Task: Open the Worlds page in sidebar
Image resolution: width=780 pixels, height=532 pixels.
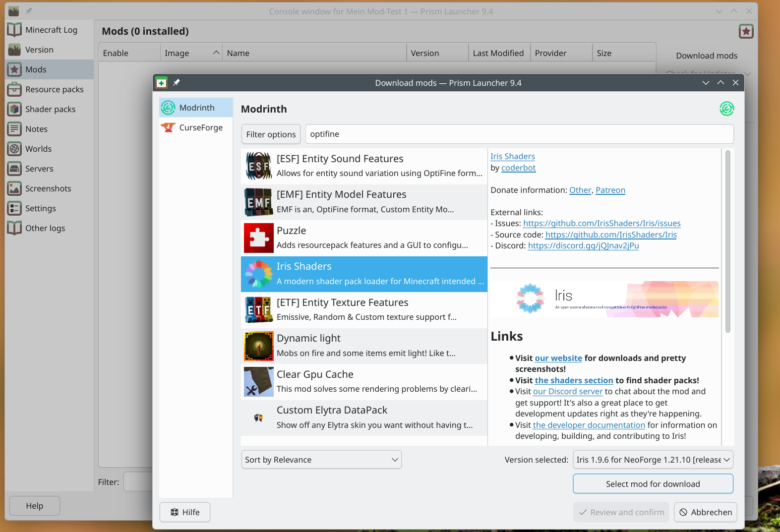Action: (x=38, y=149)
